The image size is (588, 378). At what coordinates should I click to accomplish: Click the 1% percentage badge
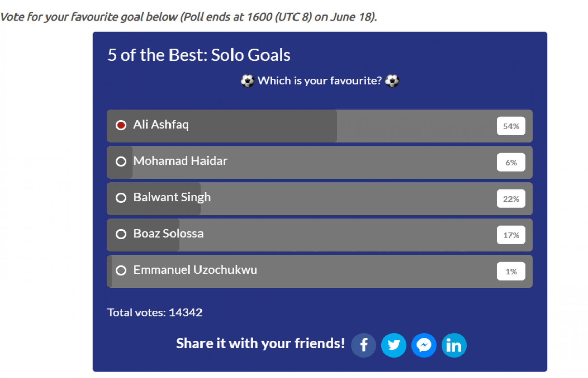(x=511, y=271)
